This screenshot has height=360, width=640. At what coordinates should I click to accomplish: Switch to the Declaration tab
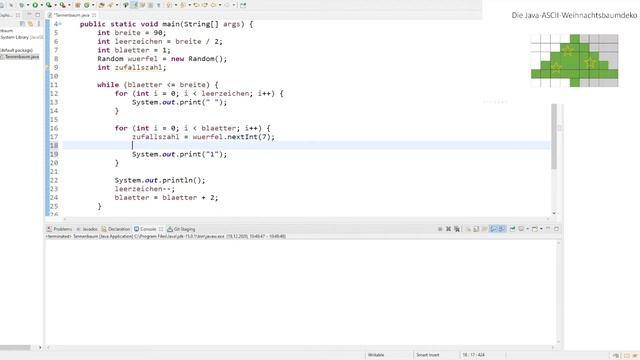[116, 229]
